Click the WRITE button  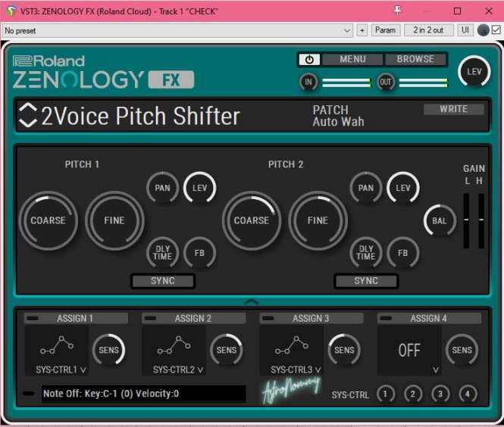453,109
